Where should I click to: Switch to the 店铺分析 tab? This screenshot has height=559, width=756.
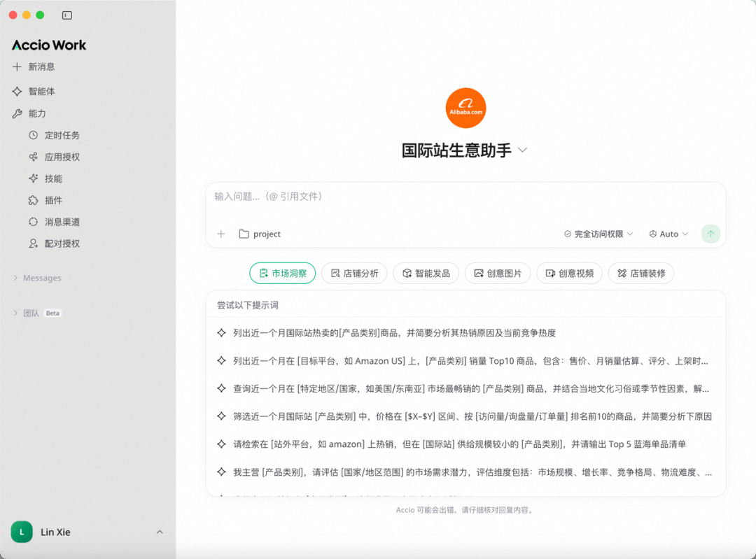click(x=354, y=273)
